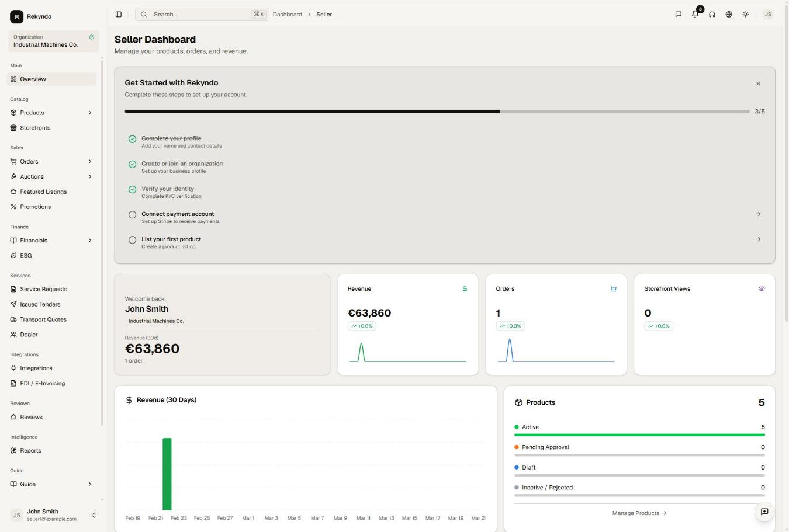Check off the List your first product step

pos(133,239)
